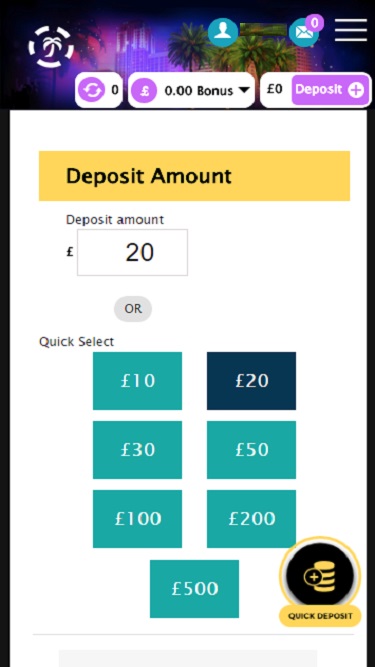
Task: Open the hamburger menu
Action: click(x=351, y=30)
